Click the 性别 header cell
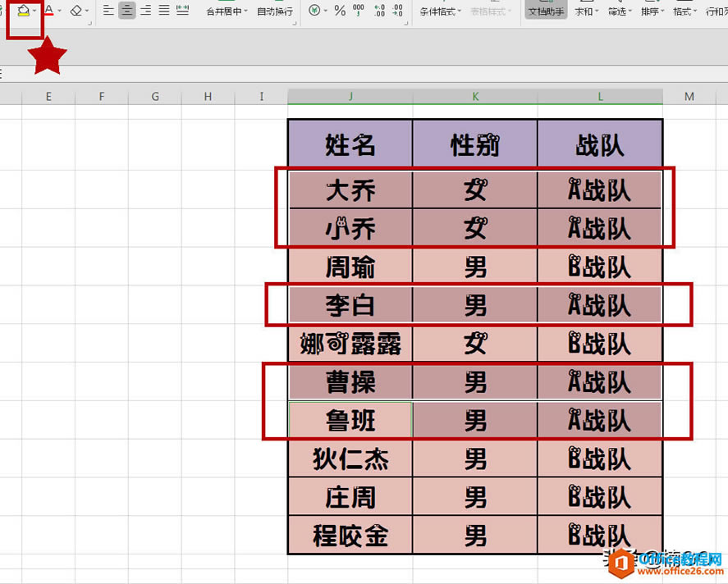 475,144
